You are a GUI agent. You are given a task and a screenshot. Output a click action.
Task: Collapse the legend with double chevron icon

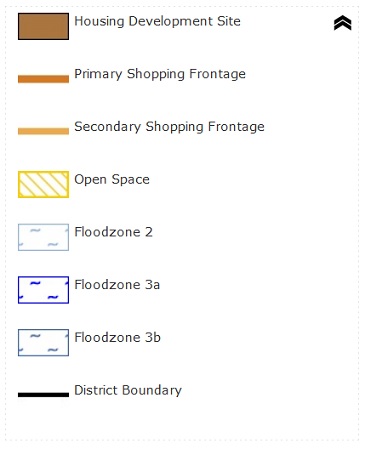click(x=342, y=23)
